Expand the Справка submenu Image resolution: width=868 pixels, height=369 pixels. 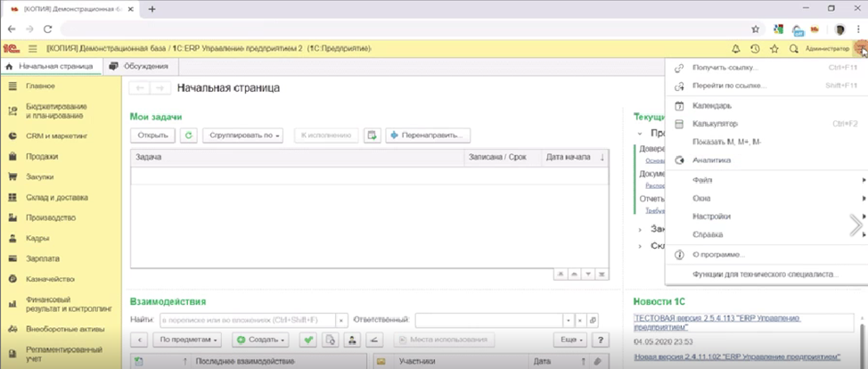click(766, 235)
